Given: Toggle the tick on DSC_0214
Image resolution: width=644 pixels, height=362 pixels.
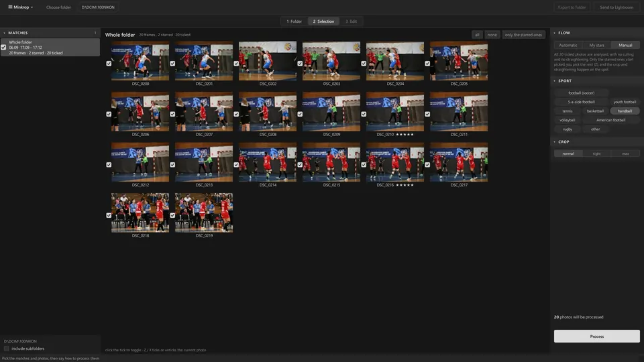Looking at the screenshot, I should (x=236, y=165).
